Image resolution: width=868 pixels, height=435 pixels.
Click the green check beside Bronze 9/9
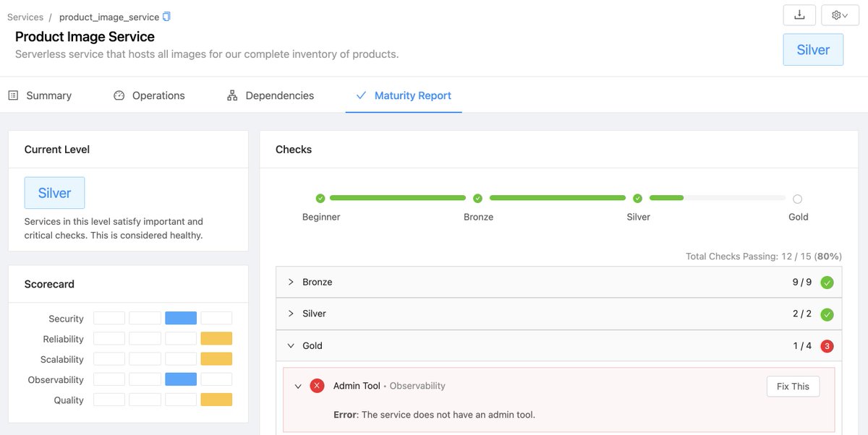[x=827, y=282]
